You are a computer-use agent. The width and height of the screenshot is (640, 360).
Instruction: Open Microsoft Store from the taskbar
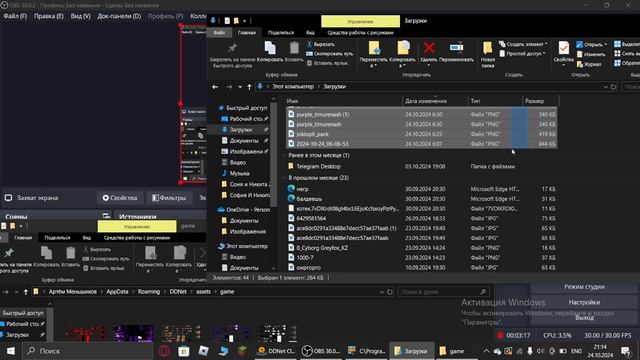pos(184,351)
